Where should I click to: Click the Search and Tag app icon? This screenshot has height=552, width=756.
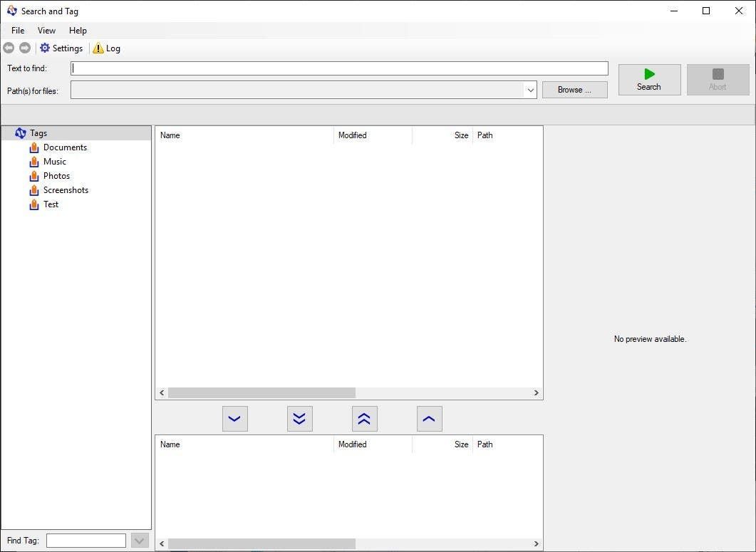[11, 11]
